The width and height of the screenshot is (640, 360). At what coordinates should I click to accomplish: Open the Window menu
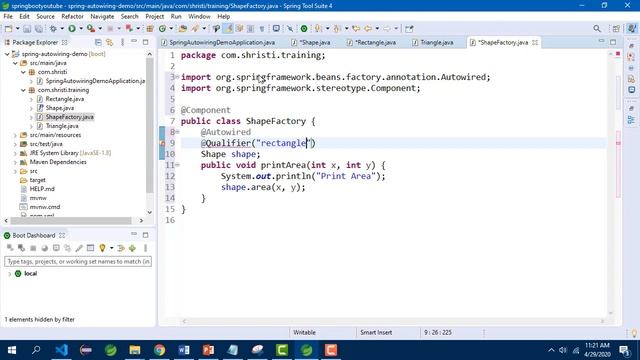[199, 16]
